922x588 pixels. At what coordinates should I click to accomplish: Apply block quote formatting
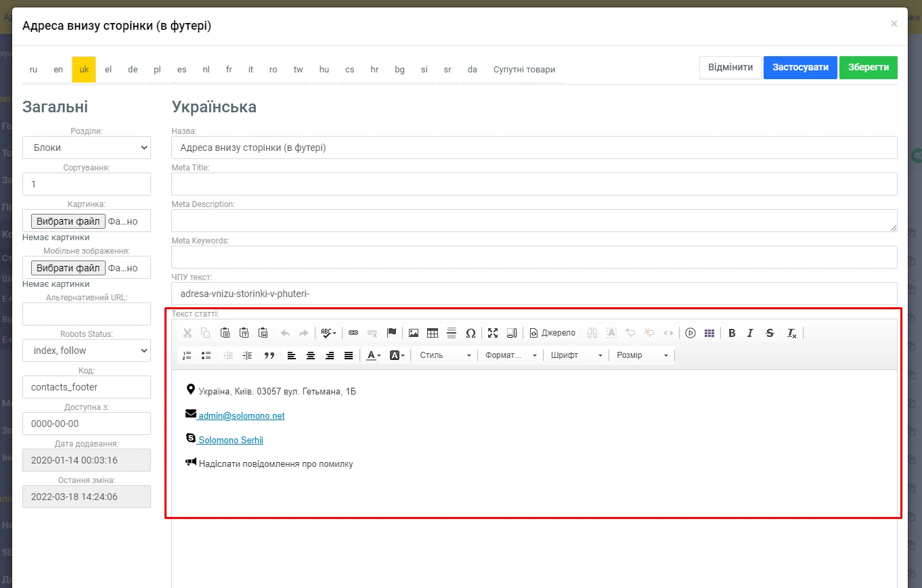[269, 355]
